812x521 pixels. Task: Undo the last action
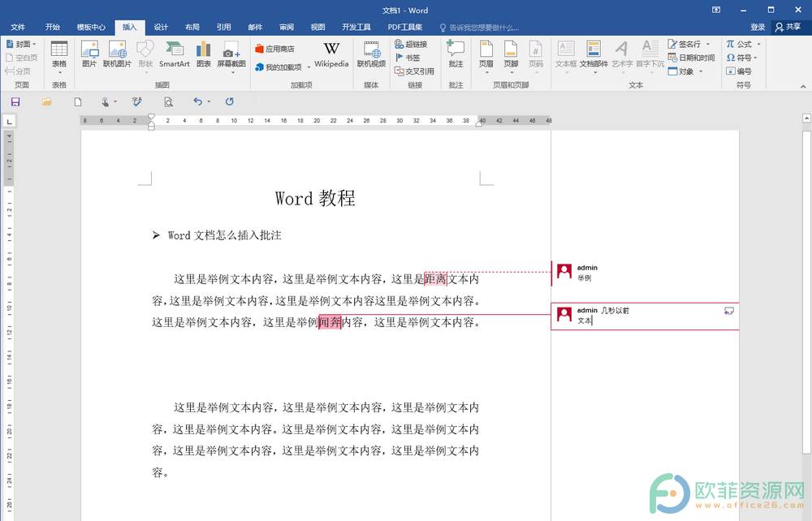[197, 102]
